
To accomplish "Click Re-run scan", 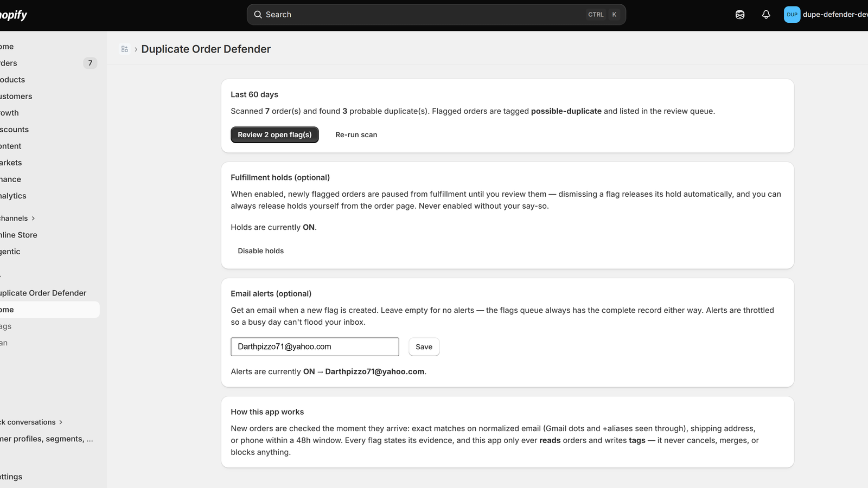I will [356, 135].
